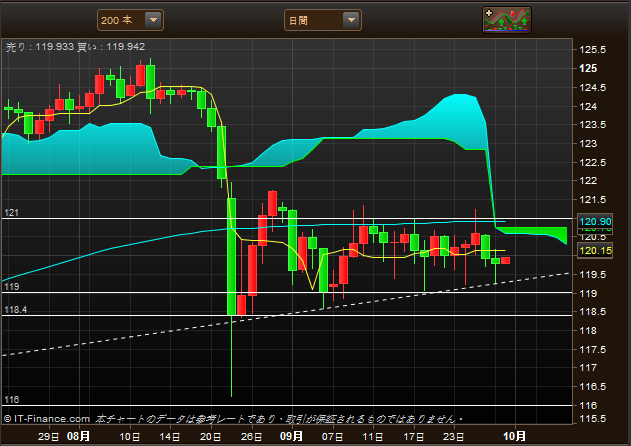Click the 117.5 price axis label
This screenshot has width=631, height=446.
pos(592,349)
